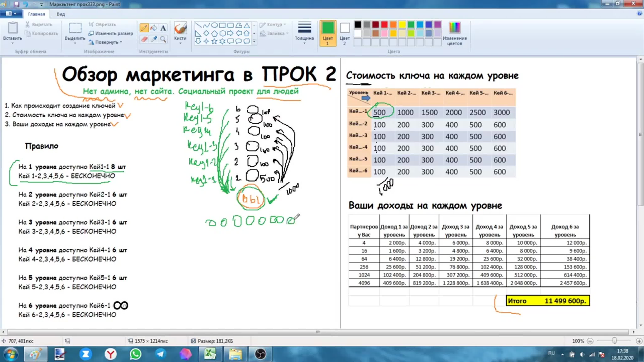Pick the red color swatch
644x362 pixels.
pyautogui.click(x=384, y=25)
